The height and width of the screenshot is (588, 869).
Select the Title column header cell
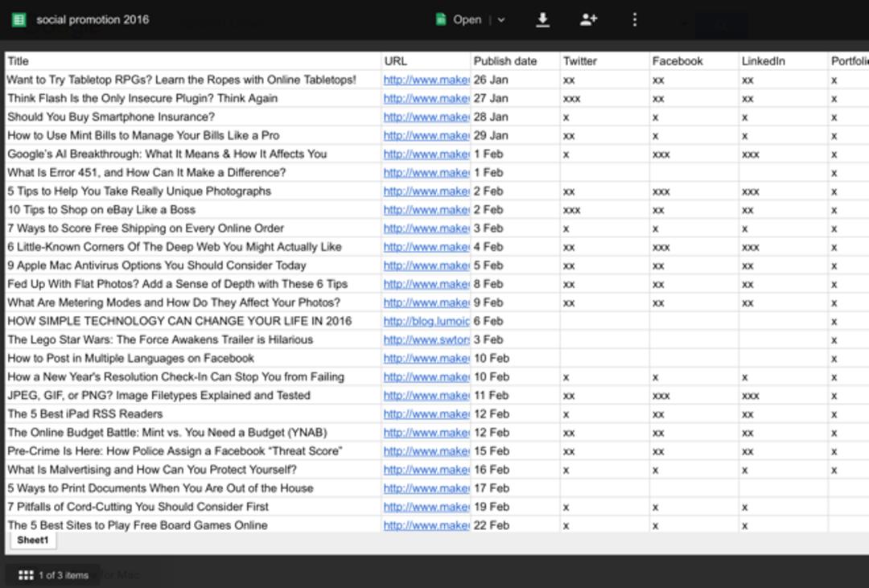(x=193, y=61)
